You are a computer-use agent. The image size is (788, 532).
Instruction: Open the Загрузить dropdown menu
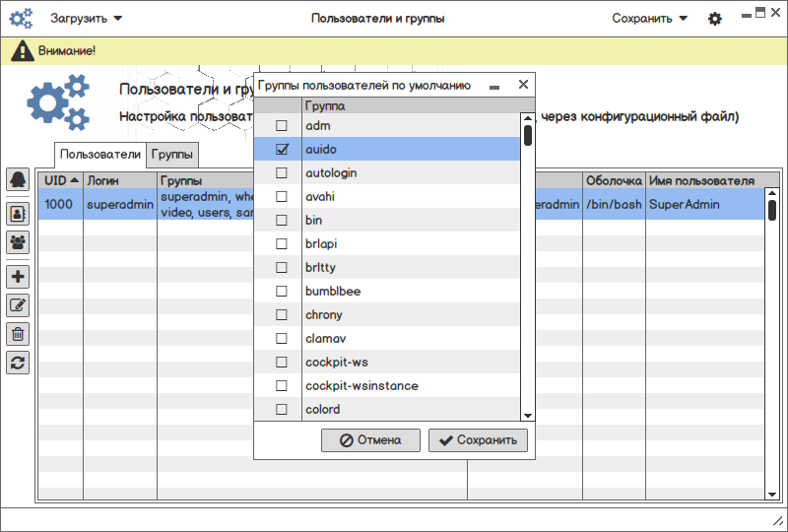tap(87, 19)
